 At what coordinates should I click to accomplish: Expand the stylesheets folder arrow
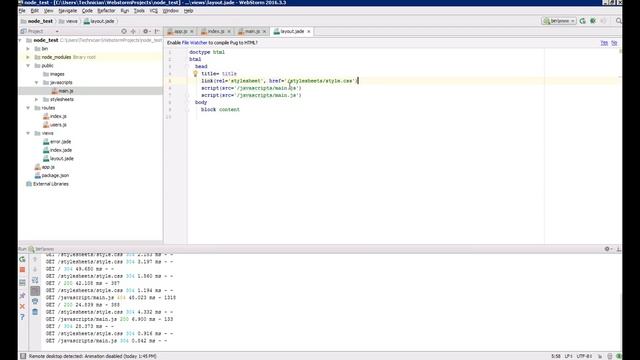tap(36, 99)
